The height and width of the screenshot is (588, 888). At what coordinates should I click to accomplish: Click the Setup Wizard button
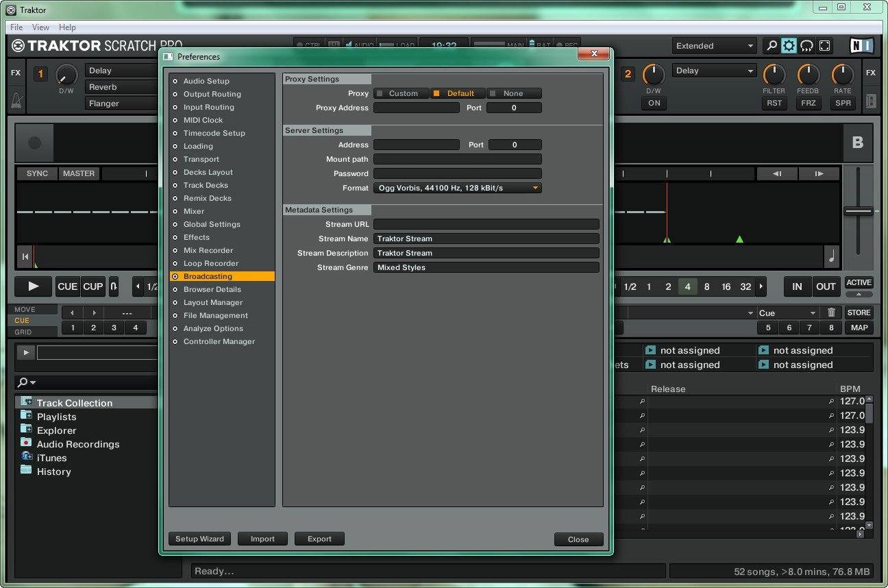tap(199, 539)
